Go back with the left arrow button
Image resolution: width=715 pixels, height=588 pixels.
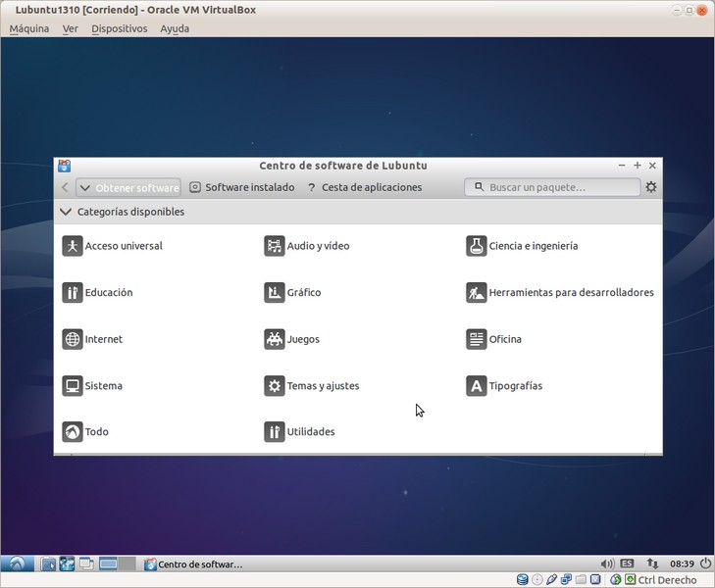click(65, 187)
